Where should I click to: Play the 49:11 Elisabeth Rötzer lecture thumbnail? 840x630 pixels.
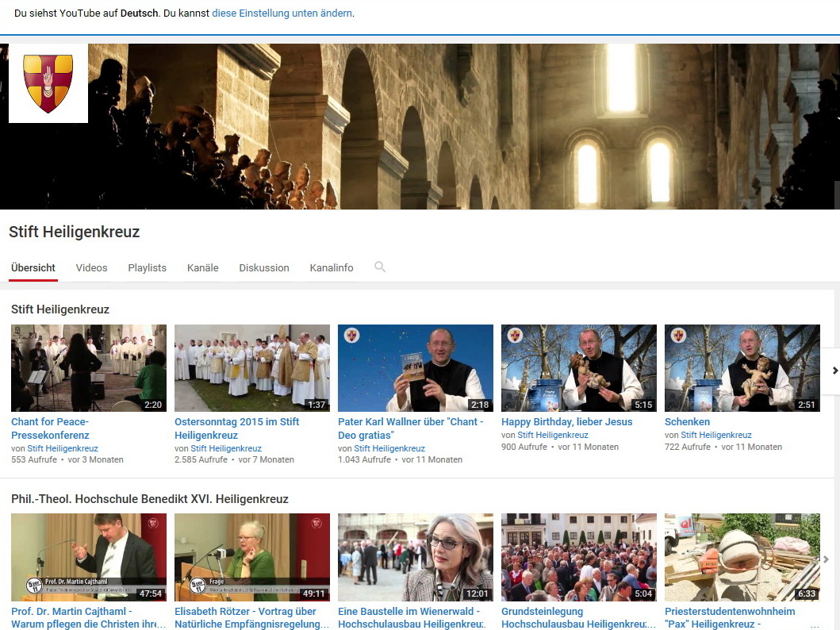pos(252,557)
